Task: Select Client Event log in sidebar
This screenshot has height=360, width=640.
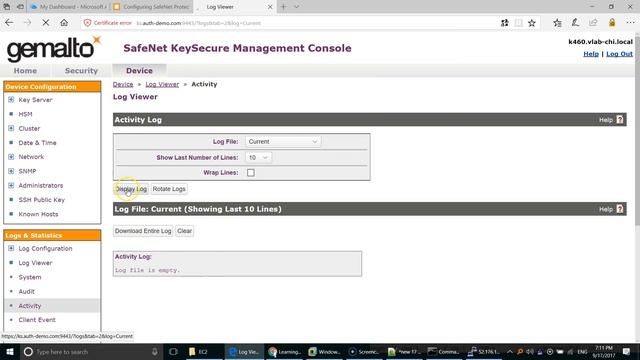Action: click(x=37, y=320)
